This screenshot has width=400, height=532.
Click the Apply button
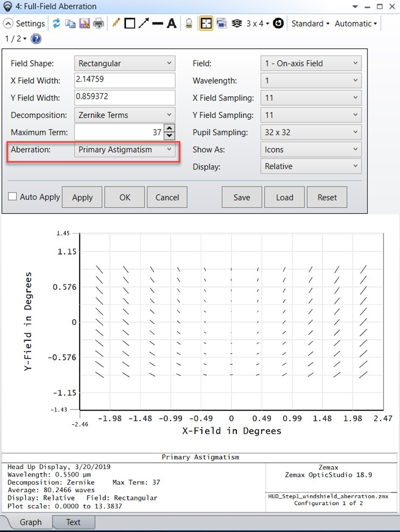[82, 197]
